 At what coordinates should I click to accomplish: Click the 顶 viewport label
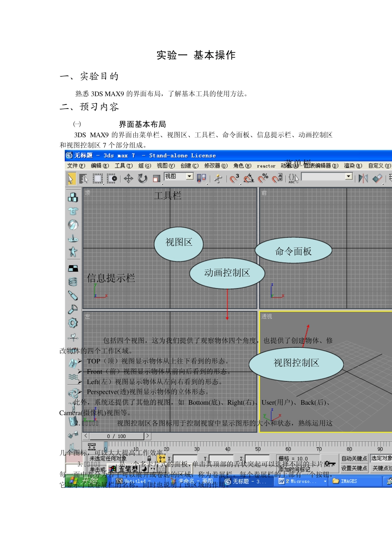[87, 192]
